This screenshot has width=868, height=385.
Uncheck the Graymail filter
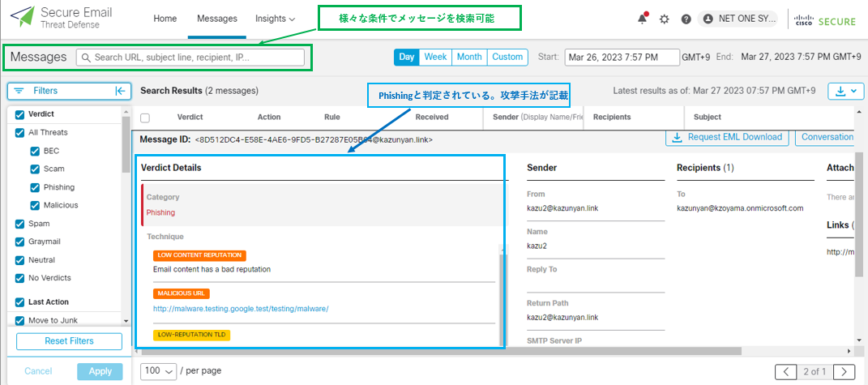pos(19,242)
